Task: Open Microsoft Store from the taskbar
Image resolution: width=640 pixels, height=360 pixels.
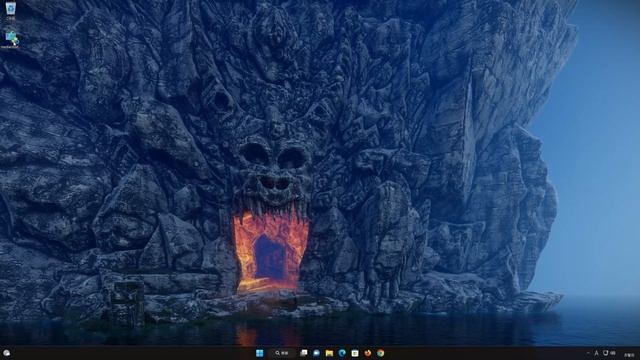Action: [355, 353]
